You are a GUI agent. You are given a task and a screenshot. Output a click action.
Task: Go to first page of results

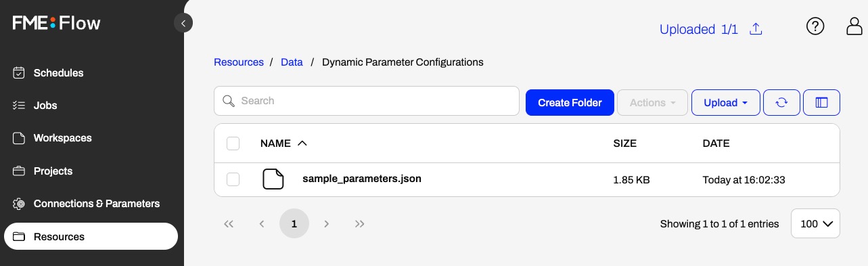[x=228, y=223]
